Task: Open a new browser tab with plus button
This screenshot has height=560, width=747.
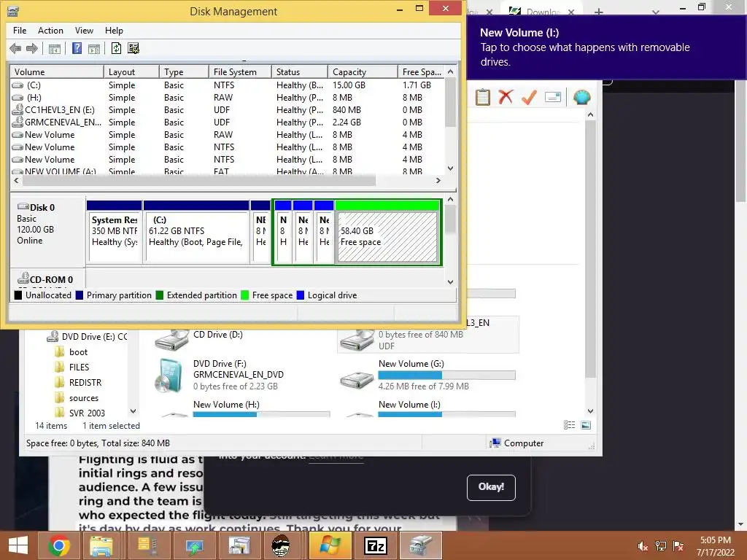Action: (x=599, y=12)
